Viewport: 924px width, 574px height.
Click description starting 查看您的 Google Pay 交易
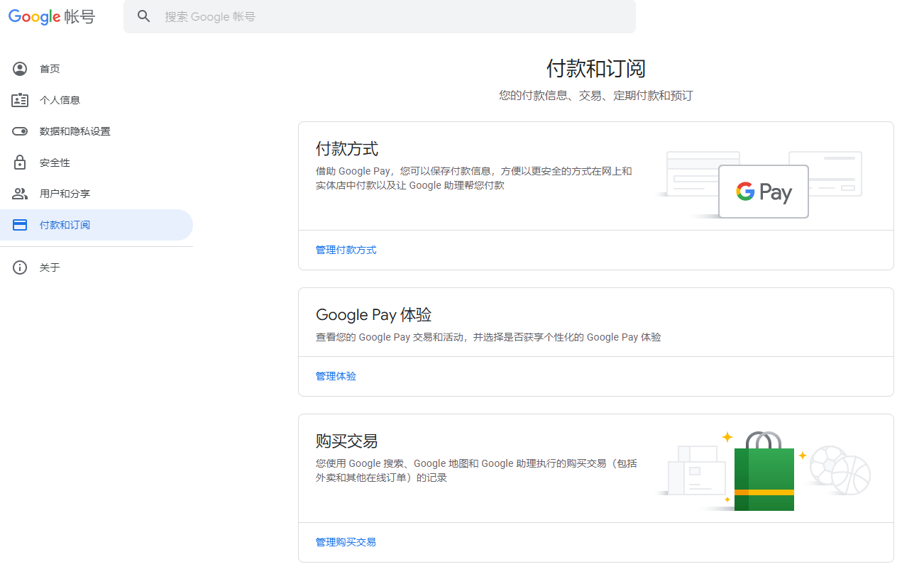pyautogui.click(x=489, y=337)
